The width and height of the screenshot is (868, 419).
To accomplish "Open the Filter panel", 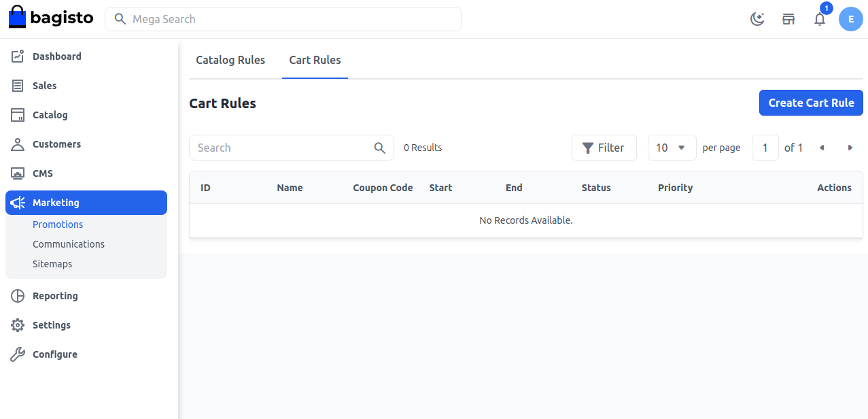I will pyautogui.click(x=604, y=147).
